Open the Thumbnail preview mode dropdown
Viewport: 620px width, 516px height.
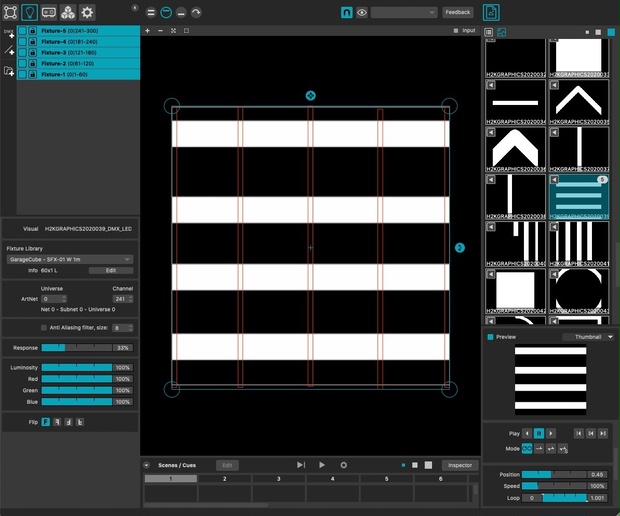588,337
